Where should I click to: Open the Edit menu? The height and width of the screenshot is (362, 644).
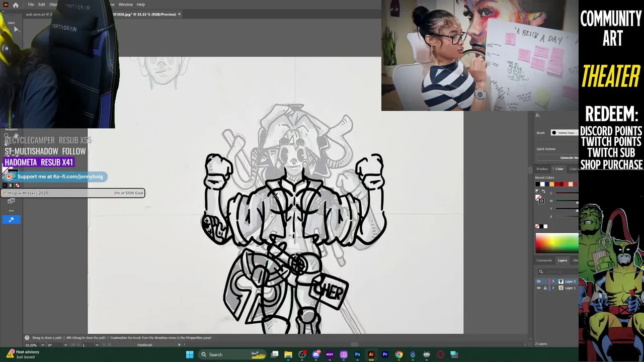(42, 5)
